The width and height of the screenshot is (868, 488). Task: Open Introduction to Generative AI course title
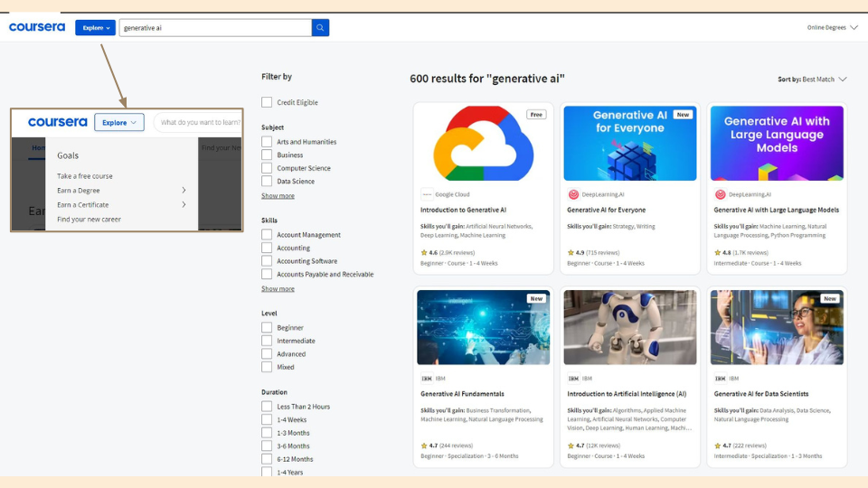(463, 210)
